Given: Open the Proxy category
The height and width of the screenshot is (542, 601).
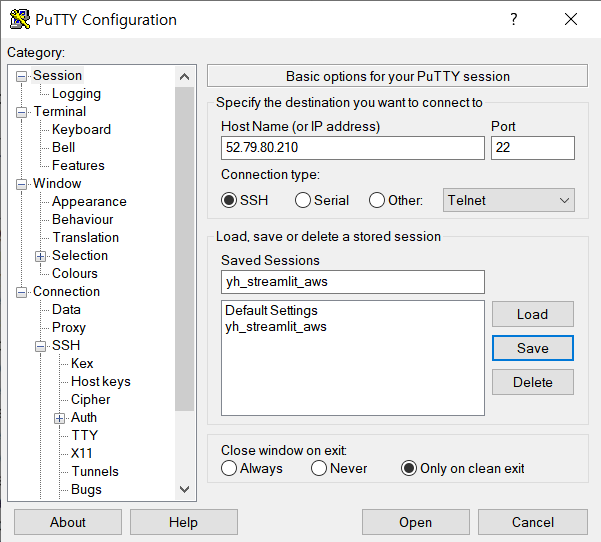Looking at the screenshot, I should coord(69,328).
